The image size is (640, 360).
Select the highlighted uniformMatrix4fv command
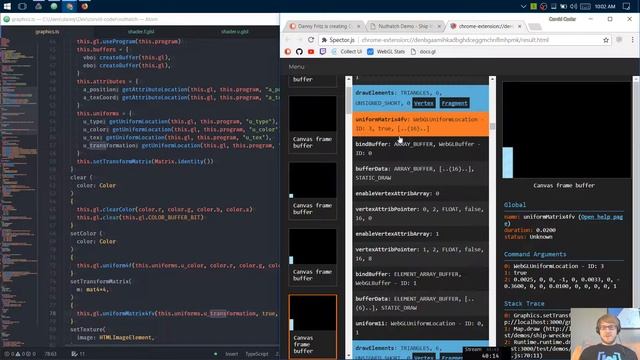[x=420, y=124]
